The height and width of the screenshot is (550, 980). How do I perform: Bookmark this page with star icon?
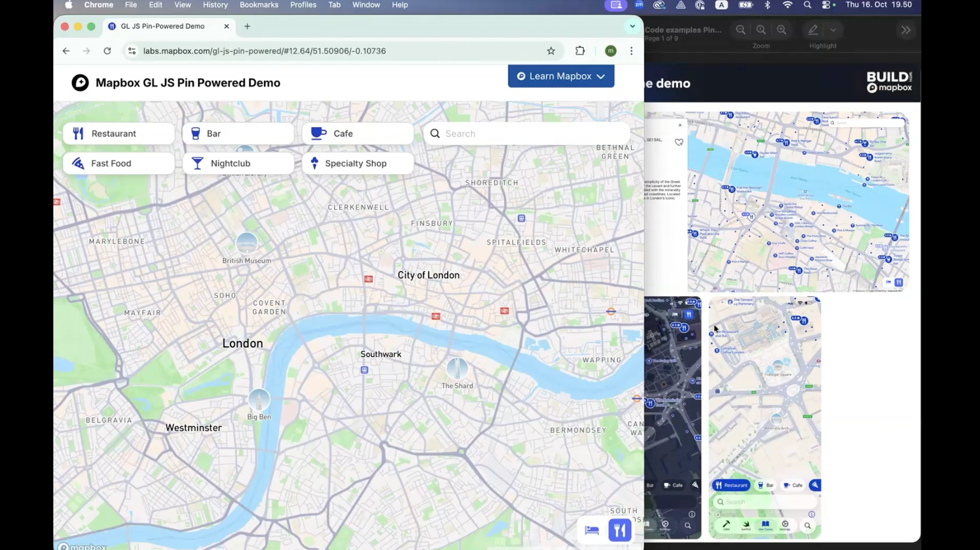pyautogui.click(x=551, y=51)
